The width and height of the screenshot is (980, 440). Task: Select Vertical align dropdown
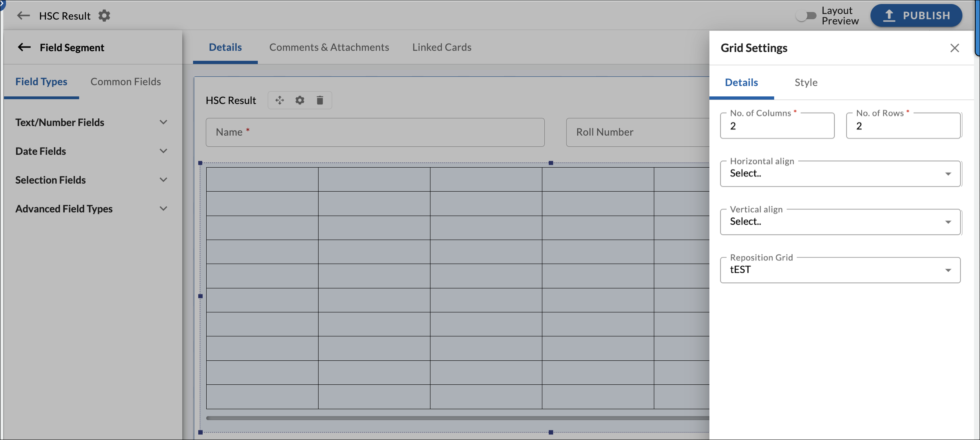point(840,222)
